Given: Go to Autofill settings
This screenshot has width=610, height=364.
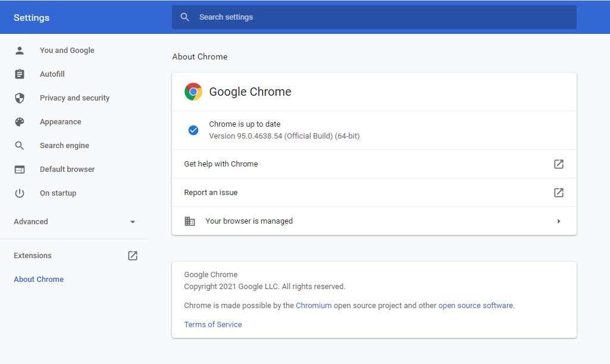Looking at the screenshot, I should (52, 74).
